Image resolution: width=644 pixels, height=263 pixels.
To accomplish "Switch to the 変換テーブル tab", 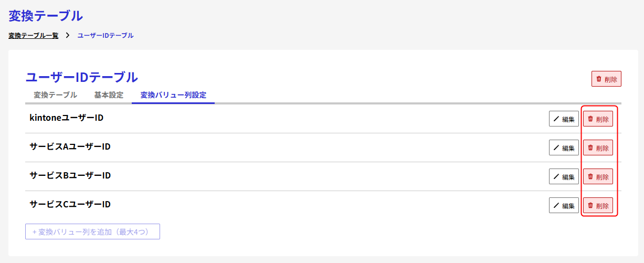I will pos(55,95).
